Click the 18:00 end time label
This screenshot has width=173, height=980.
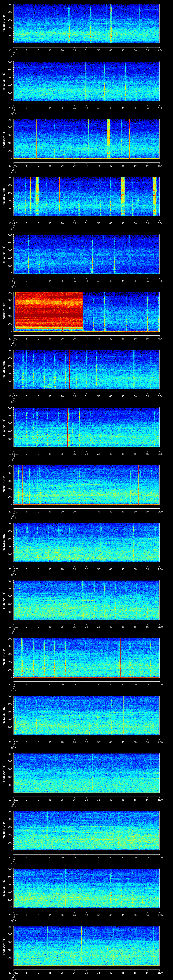(159, 972)
